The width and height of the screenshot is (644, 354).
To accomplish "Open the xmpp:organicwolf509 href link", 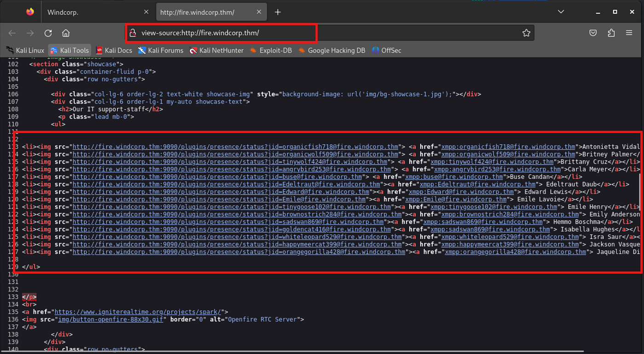I will click(x=509, y=154).
